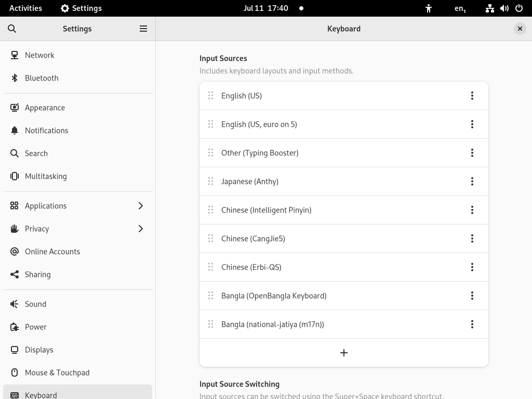Open the Settings hamburger menu

143,29
